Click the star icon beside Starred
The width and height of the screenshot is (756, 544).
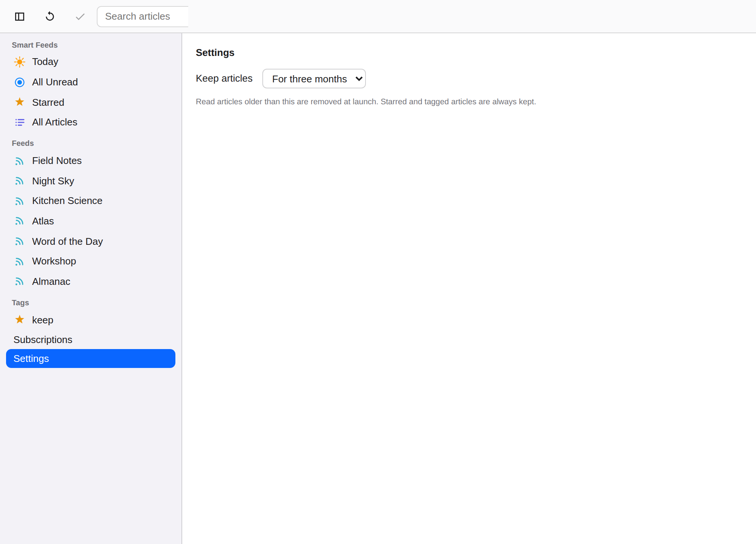(x=20, y=102)
